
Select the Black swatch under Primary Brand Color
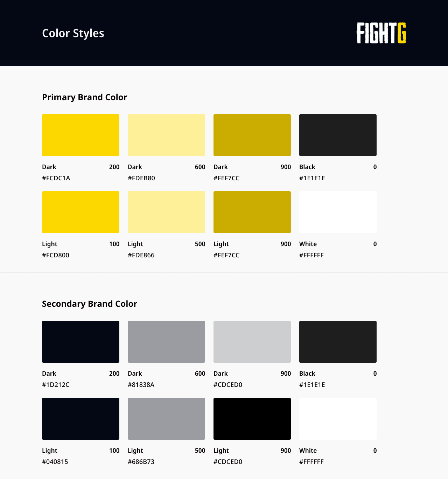[338, 135]
